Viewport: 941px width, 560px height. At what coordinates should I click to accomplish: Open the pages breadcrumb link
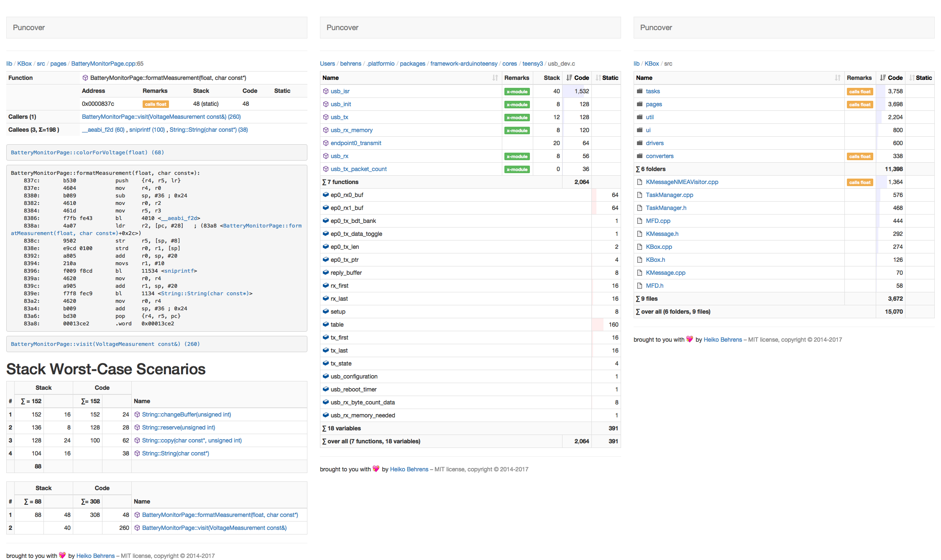[x=58, y=64]
